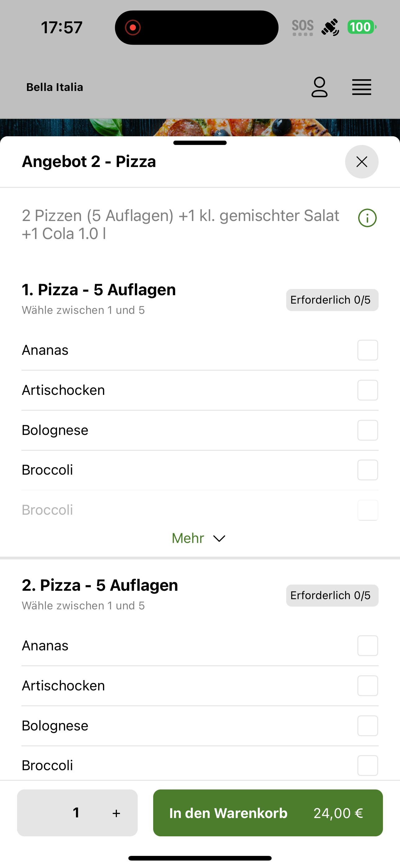Check Ananas for the 1. Pizza
This screenshot has width=400, height=868.
click(x=368, y=350)
